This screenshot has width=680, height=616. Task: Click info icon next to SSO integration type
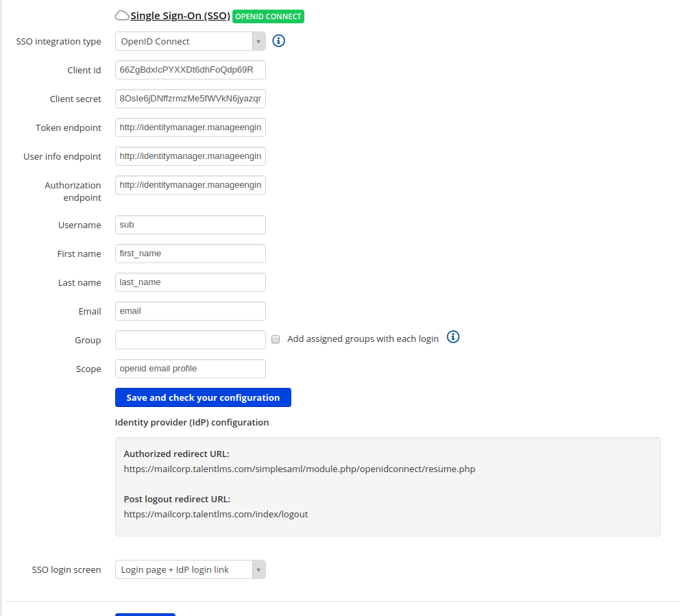click(278, 41)
